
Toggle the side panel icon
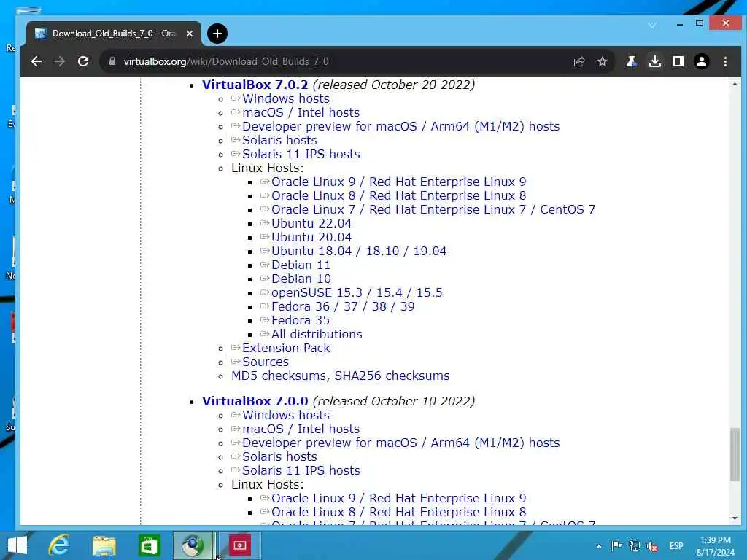tap(678, 61)
